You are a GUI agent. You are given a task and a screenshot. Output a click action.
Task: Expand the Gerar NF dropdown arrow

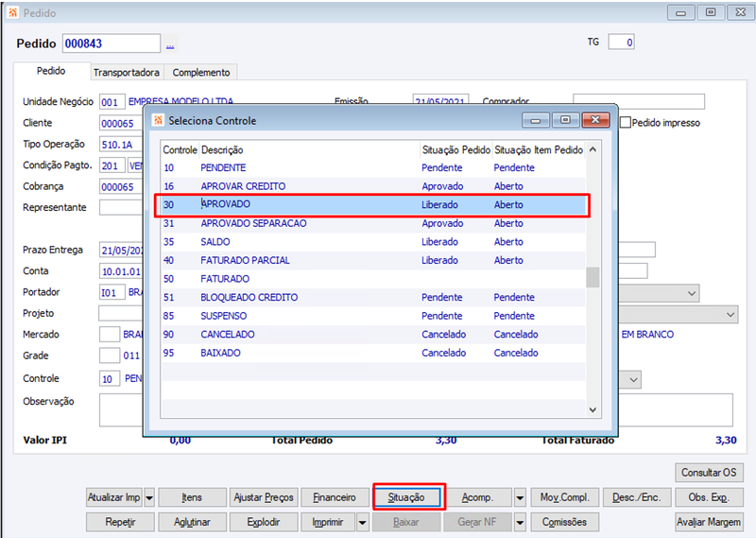tap(520, 522)
